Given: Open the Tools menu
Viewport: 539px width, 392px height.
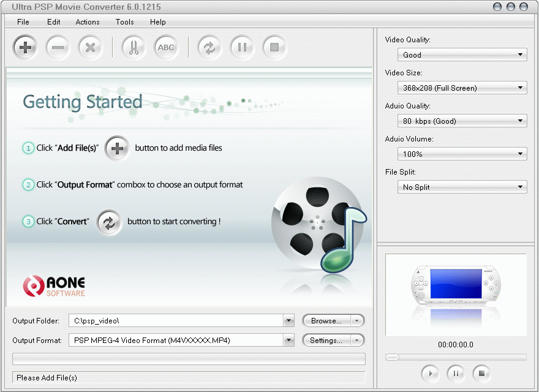Looking at the screenshot, I should pos(124,21).
